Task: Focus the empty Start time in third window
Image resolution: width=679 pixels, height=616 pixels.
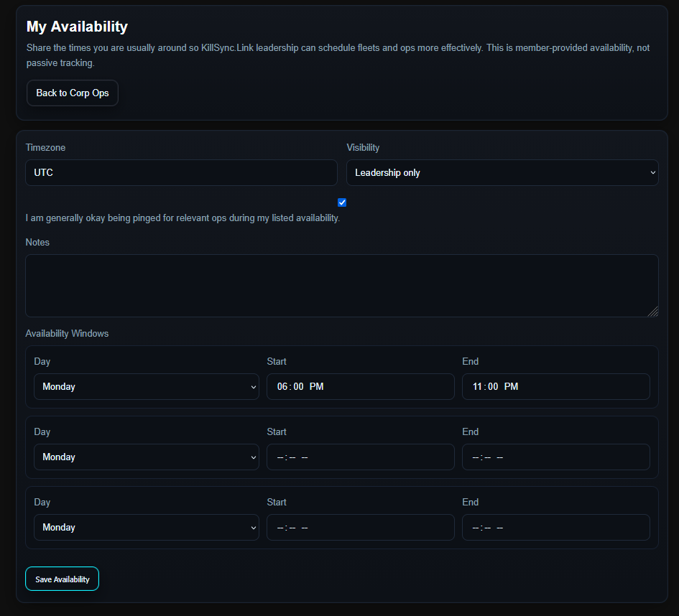Action: 360,528
